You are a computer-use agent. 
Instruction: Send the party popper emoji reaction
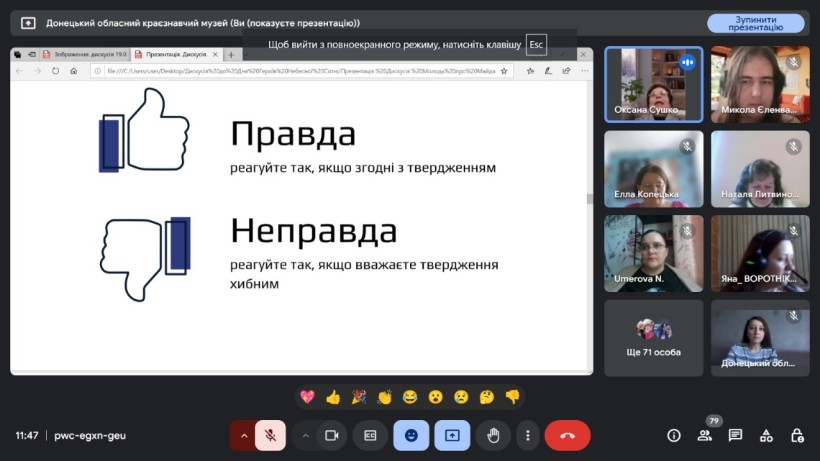click(x=359, y=397)
